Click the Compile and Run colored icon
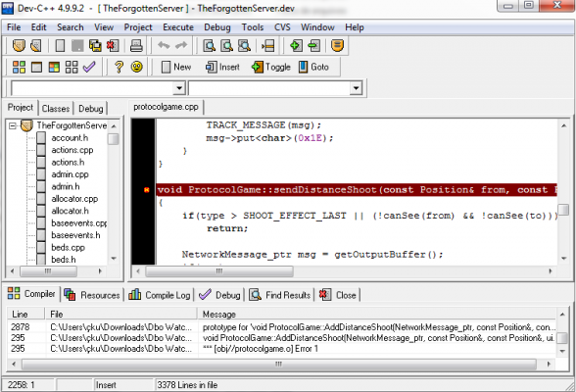Image resolution: width=576 pixels, height=392 pixels. pyautogui.click(x=54, y=67)
